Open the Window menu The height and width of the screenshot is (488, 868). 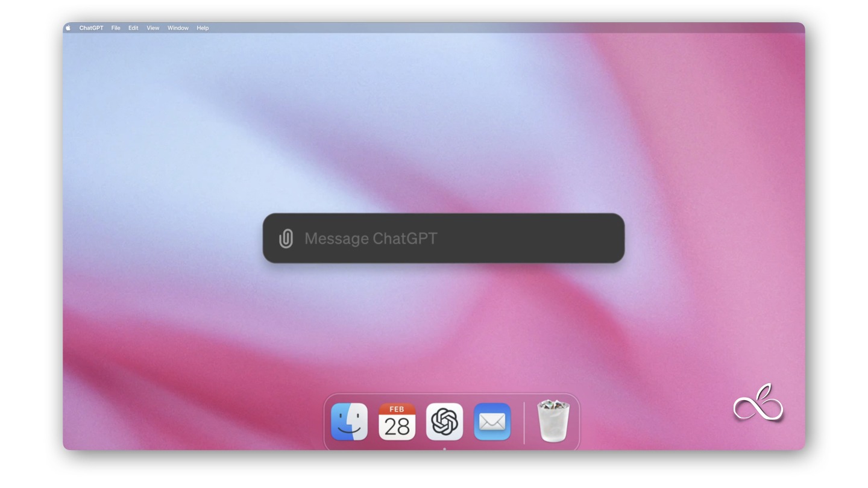click(x=178, y=28)
